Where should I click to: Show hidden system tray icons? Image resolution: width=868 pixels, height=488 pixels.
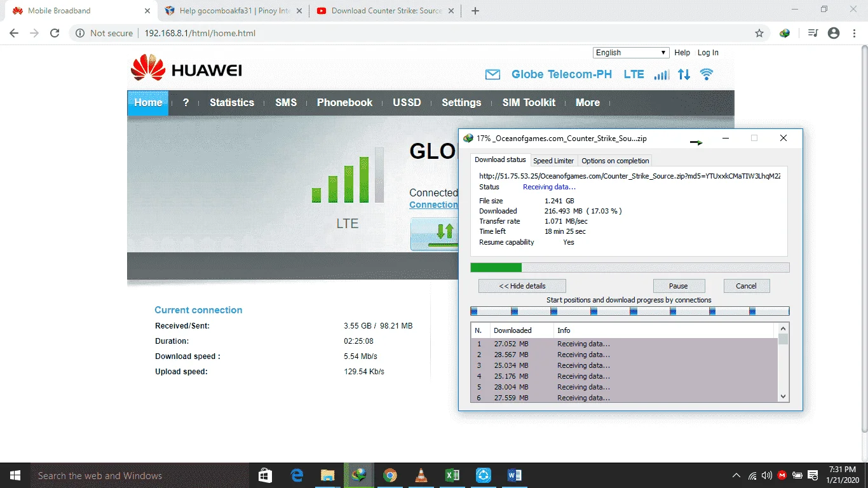point(736,475)
